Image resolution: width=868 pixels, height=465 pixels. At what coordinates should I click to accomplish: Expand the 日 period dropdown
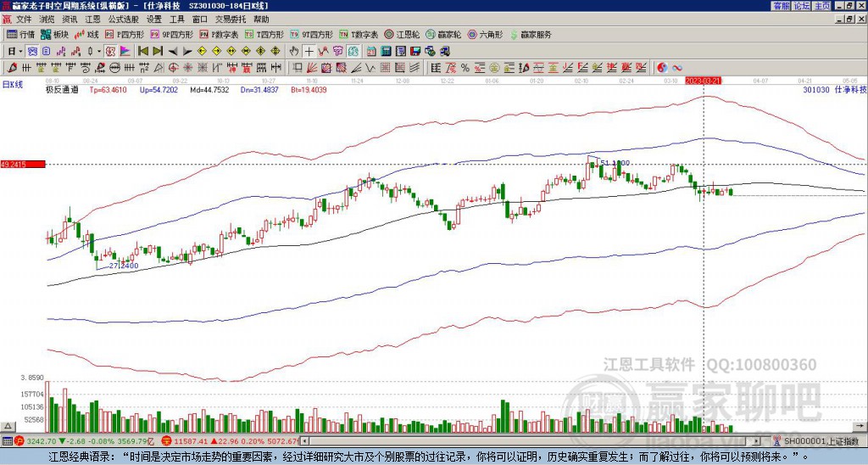(x=21, y=52)
